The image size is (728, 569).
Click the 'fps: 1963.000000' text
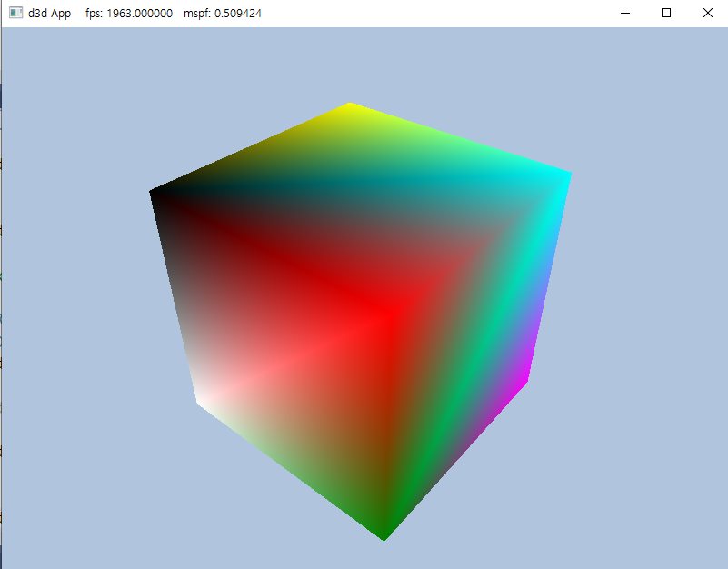[129, 14]
